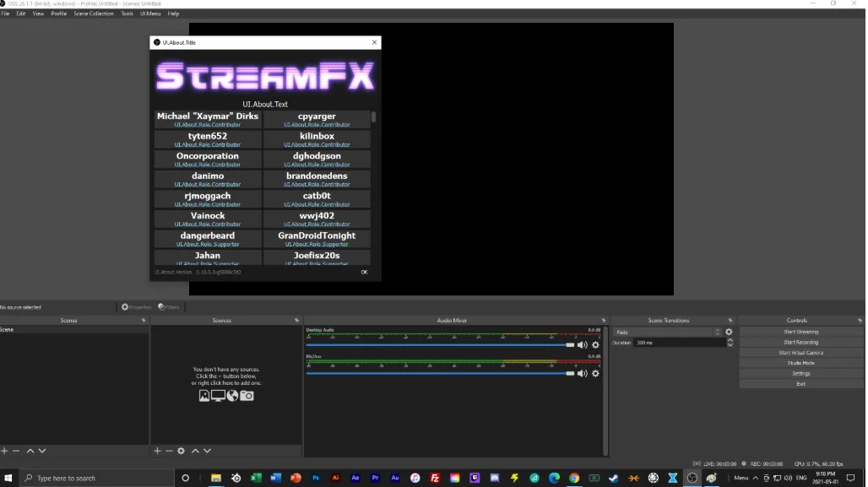
Task: Pop out the Audio Mixer dock
Action: tap(604, 321)
